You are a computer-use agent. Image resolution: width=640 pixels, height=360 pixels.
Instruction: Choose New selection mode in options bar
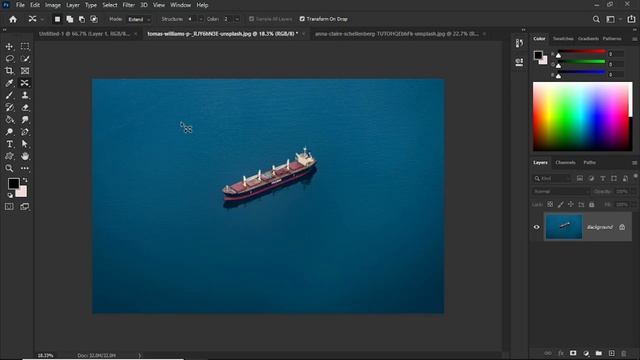tap(57, 19)
